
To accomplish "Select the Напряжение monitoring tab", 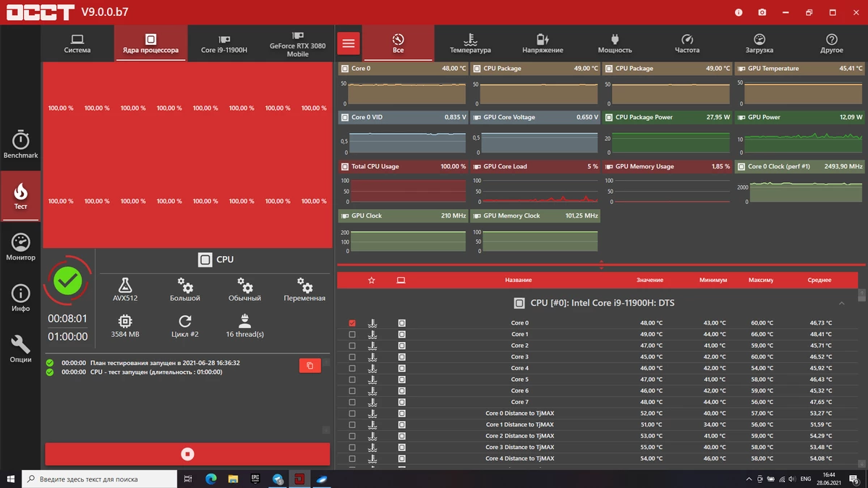I will coord(542,43).
